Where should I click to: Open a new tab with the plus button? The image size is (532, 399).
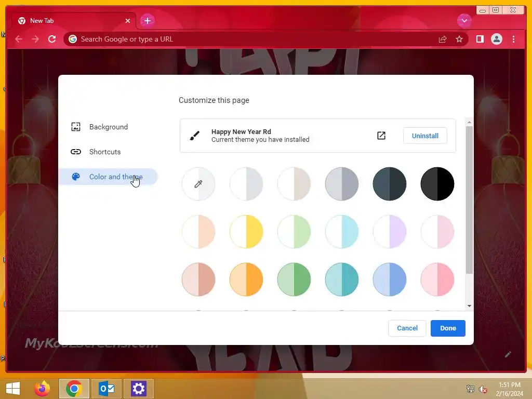147,21
